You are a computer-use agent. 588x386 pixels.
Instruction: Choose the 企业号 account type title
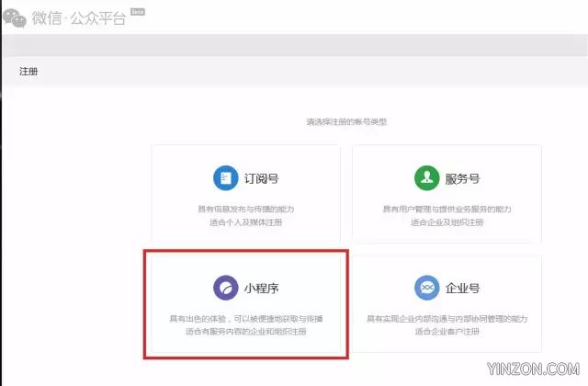pos(463,288)
